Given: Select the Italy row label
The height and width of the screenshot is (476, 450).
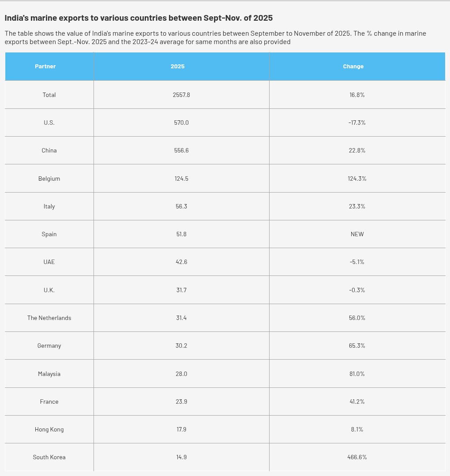Looking at the screenshot, I should click(49, 206).
